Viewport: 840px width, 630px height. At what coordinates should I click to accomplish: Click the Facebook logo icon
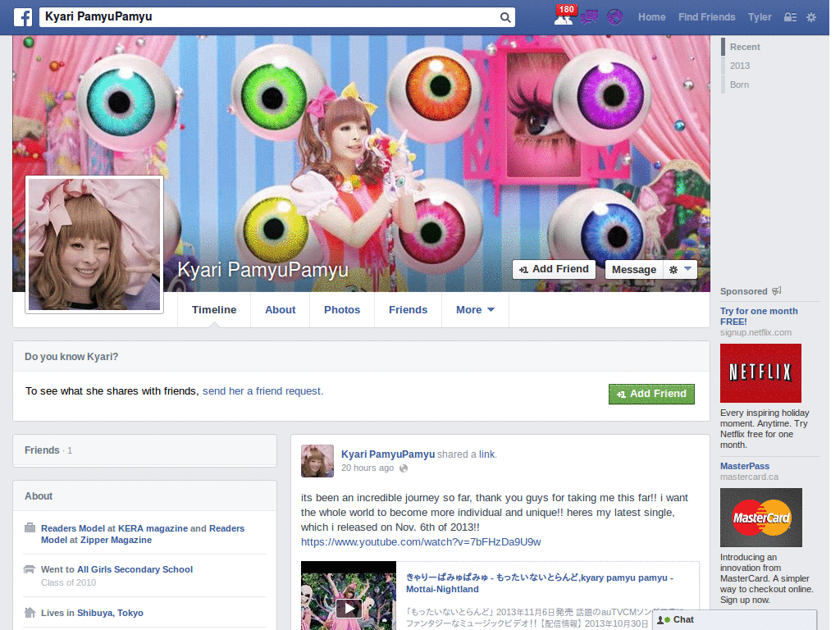[22, 17]
